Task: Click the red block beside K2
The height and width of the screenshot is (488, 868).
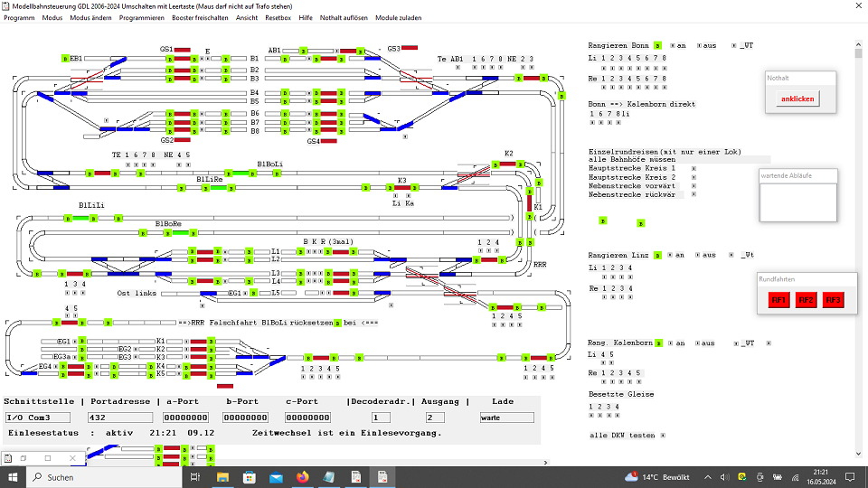Action: coord(507,164)
